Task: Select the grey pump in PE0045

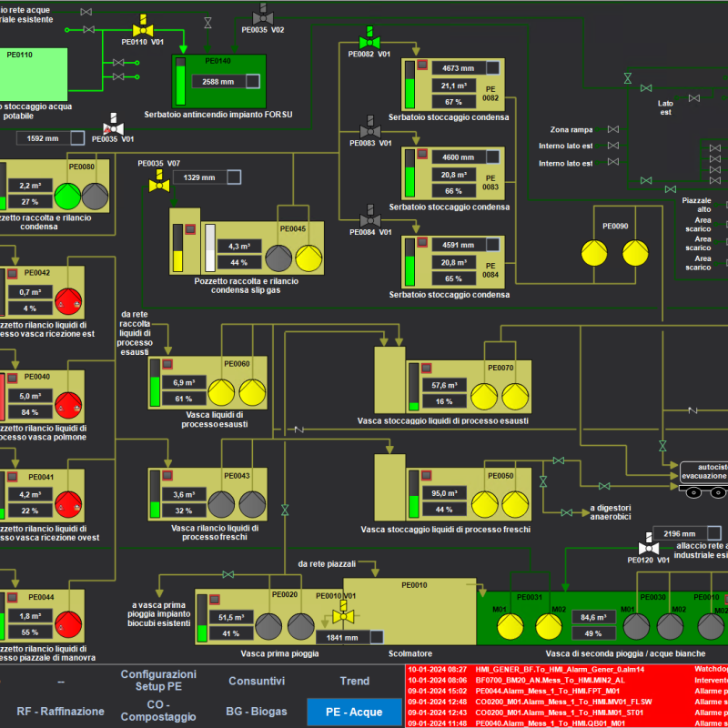Action: pos(278,258)
